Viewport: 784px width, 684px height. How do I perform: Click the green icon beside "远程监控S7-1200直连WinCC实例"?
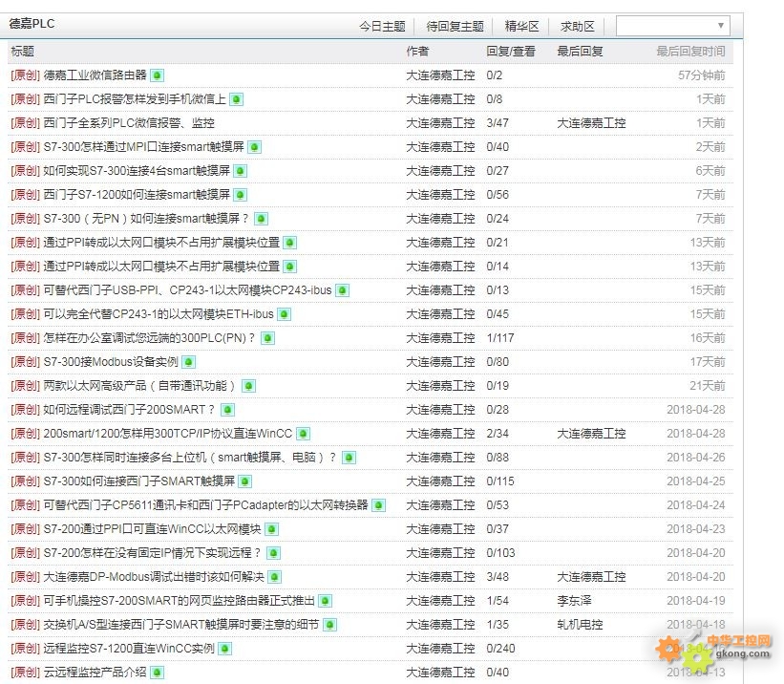pyautogui.click(x=225, y=649)
